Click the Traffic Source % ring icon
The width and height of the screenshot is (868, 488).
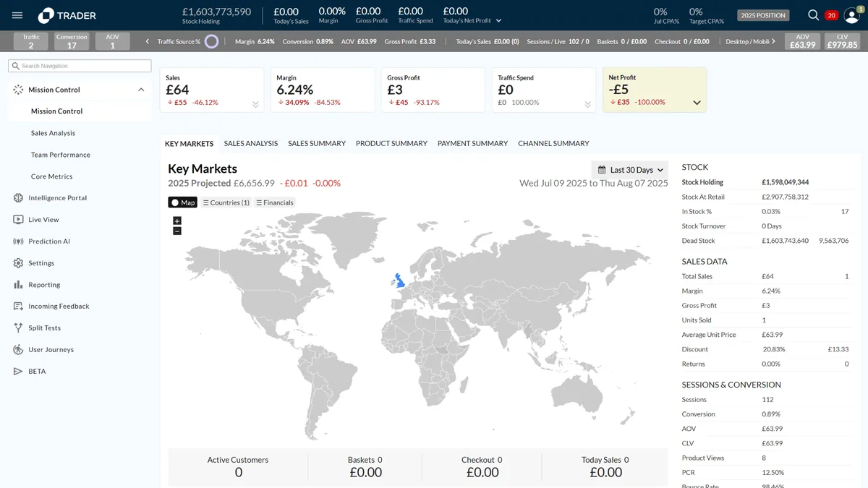pos(211,41)
